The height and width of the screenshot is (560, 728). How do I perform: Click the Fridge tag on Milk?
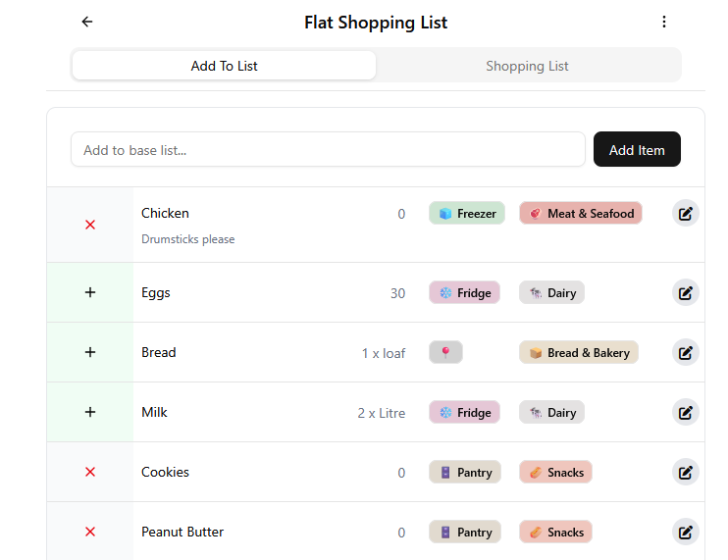point(464,413)
